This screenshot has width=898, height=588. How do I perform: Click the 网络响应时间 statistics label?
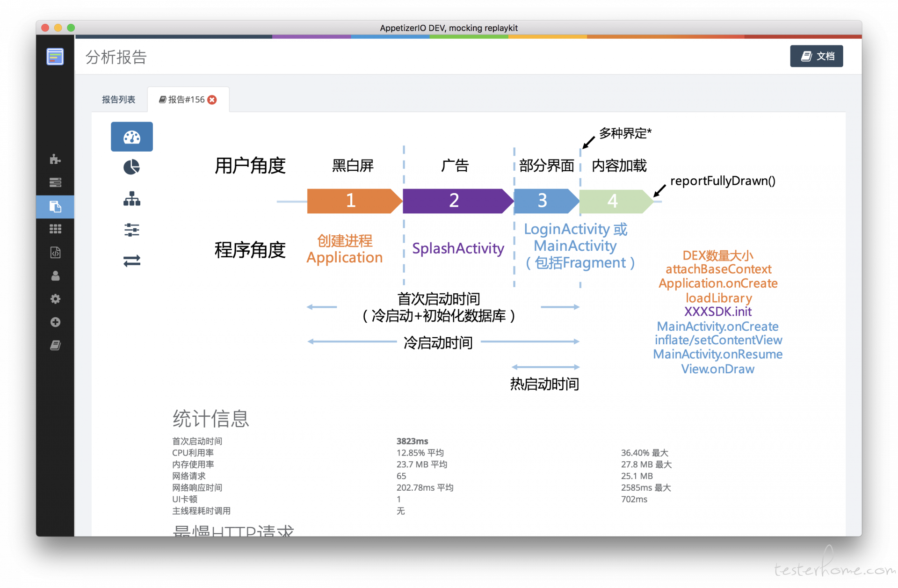(x=197, y=488)
